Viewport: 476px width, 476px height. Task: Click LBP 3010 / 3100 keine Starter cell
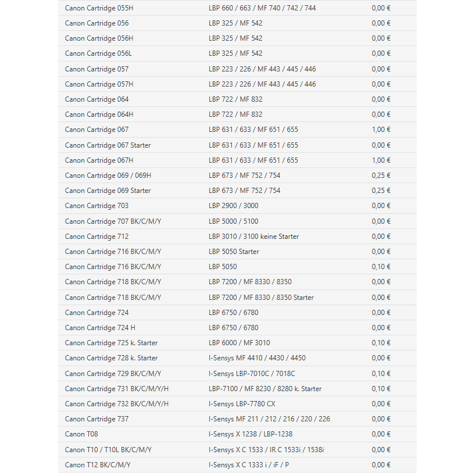[253, 237]
